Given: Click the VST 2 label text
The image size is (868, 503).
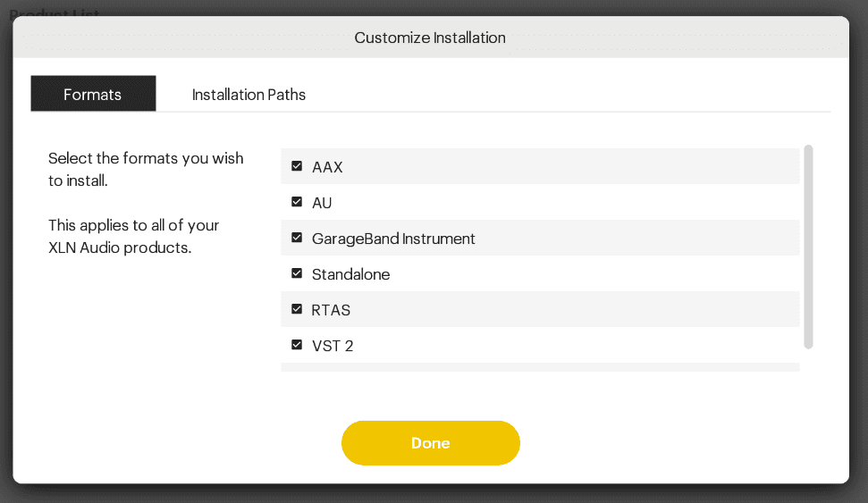Looking at the screenshot, I should tap(333, 346).
